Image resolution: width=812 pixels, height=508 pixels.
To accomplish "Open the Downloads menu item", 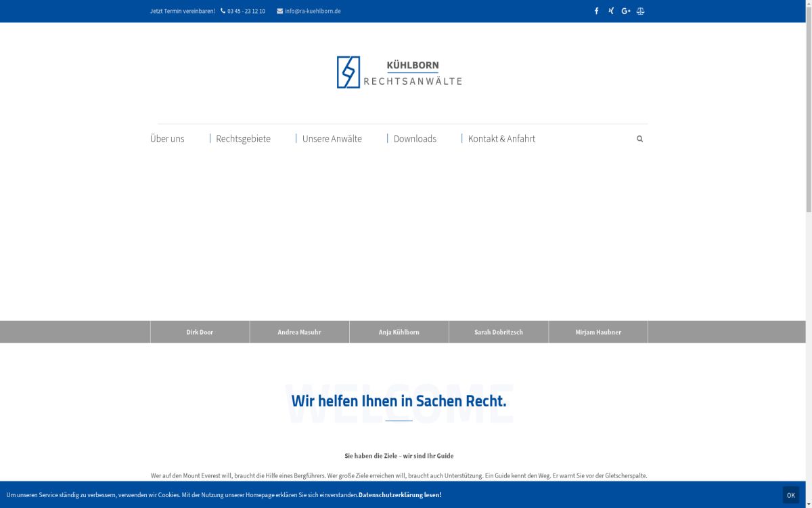I will click(x=415, y=139).
